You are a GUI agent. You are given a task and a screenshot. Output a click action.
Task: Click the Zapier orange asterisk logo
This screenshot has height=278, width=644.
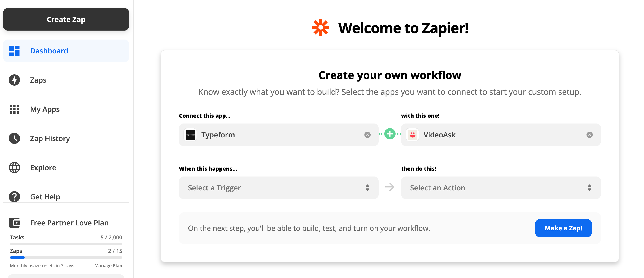point(321,27)
